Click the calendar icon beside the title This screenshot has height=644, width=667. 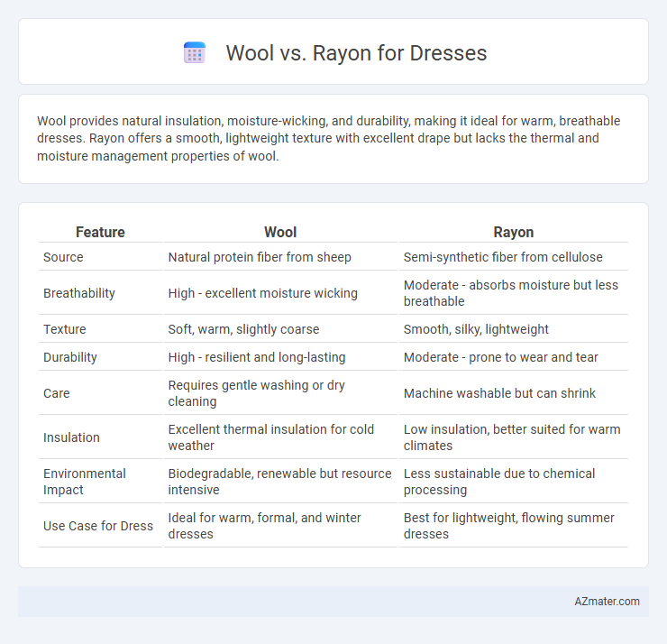[x=195, y=53]
